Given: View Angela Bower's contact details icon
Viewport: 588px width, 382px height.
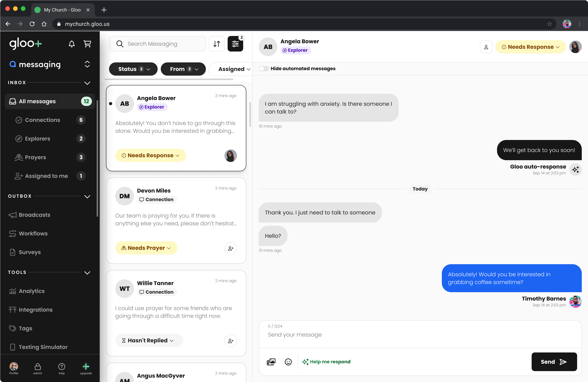Looking at the screenshot, I should pyautogui.click(x=486, y=47).
